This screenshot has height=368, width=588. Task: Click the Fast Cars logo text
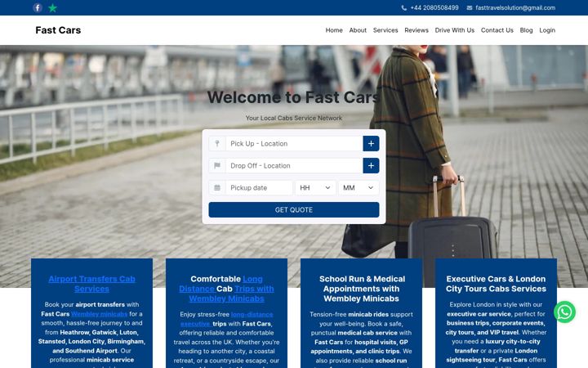click(58, 30)
